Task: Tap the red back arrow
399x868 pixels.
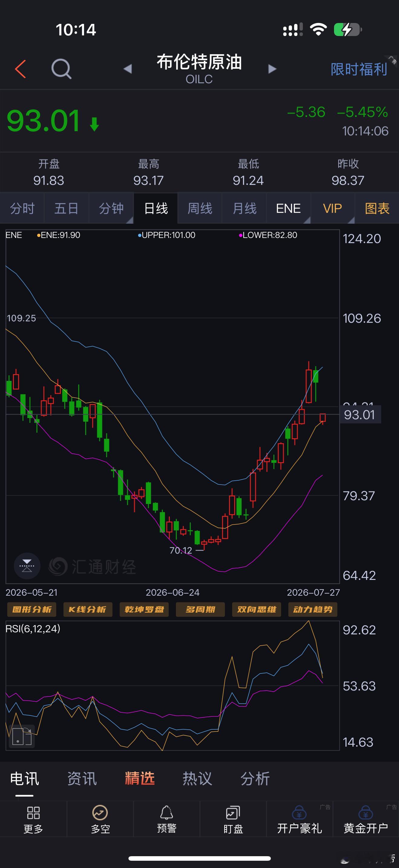Action: [x=21, y=69]
